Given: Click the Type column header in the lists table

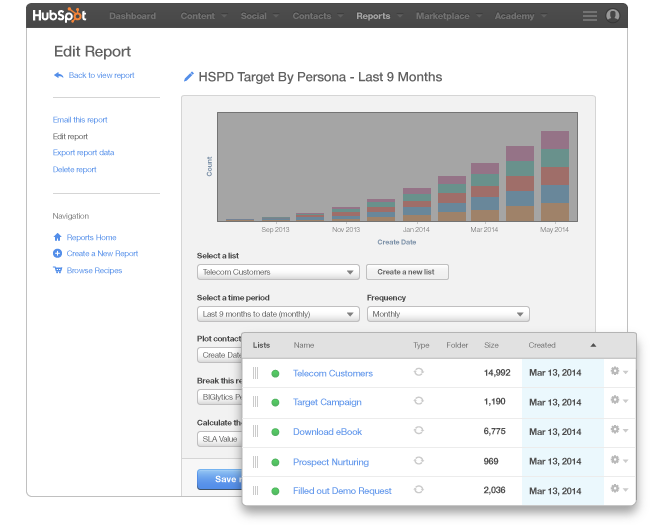Looking at the screenshot, I should [421, 345].
